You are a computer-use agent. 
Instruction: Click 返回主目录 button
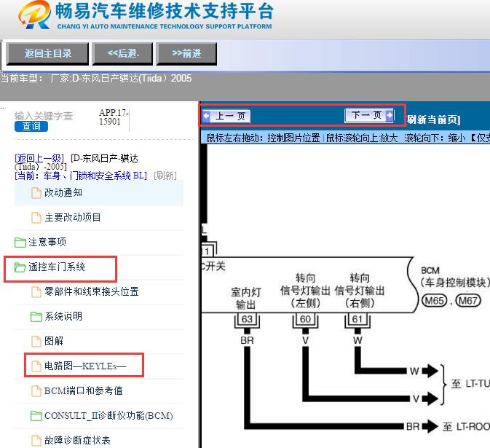pos(47,54)
